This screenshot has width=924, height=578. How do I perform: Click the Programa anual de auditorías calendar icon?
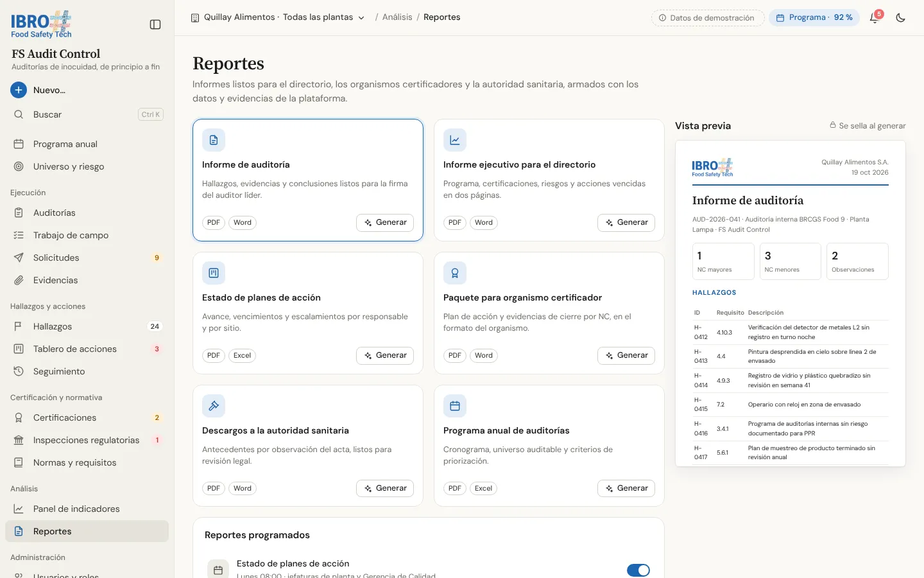(x=455, y=406)
